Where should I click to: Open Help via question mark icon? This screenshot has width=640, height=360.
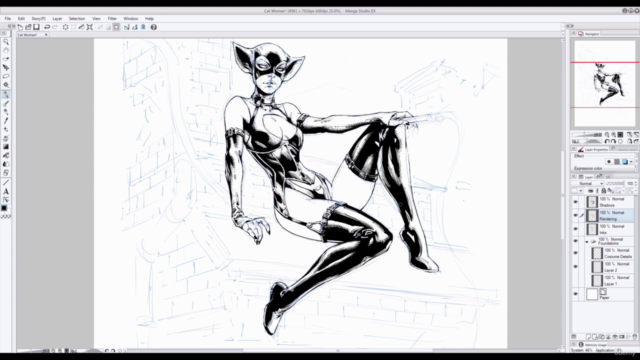point(153,27)
